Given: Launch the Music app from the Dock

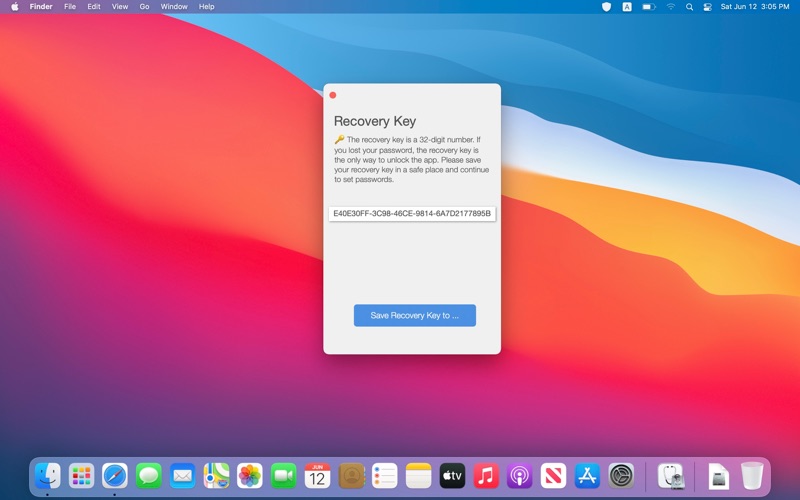Looking at the screenshot, I should [486, 476].
